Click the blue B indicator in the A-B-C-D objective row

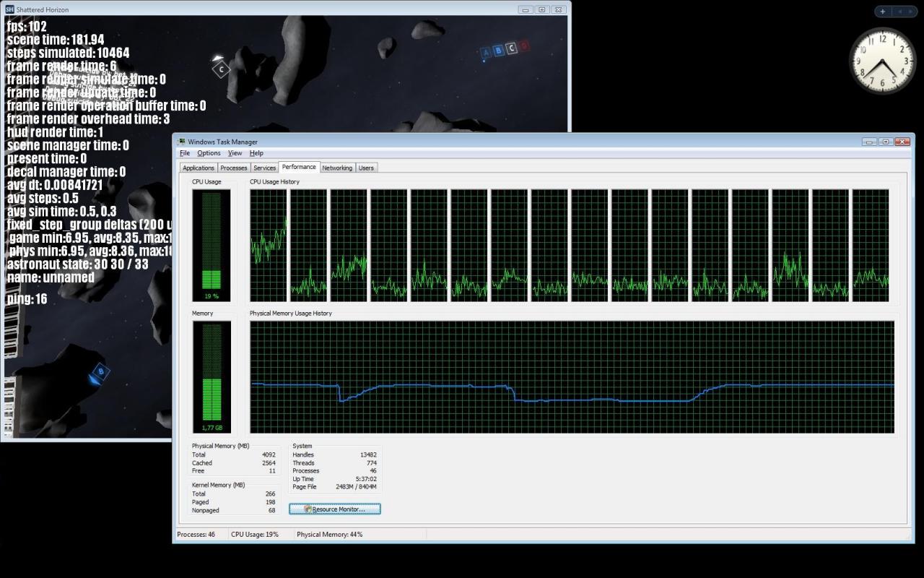pos(498,51)
